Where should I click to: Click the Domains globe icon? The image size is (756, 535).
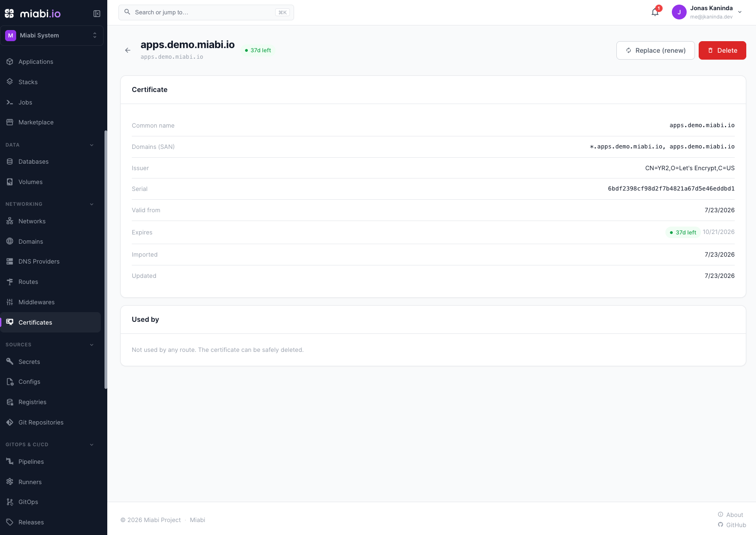point(10,241)
